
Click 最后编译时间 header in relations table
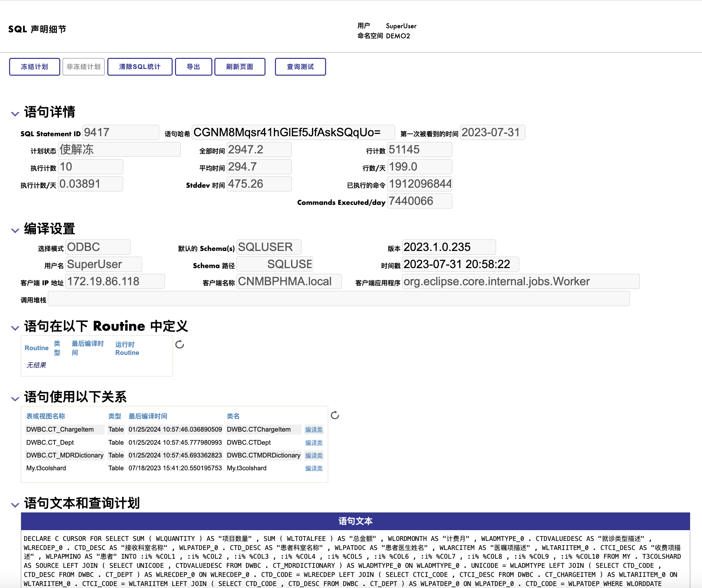148,416
